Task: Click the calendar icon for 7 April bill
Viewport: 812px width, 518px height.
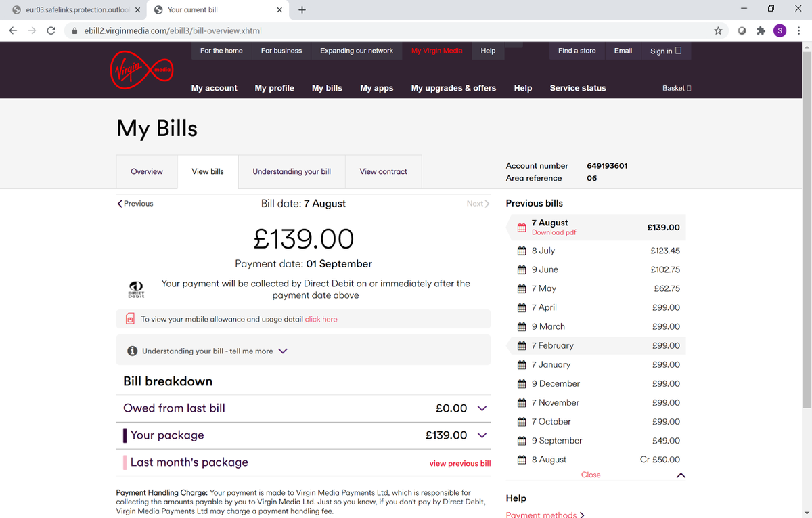Action: [x=522, y=307]
